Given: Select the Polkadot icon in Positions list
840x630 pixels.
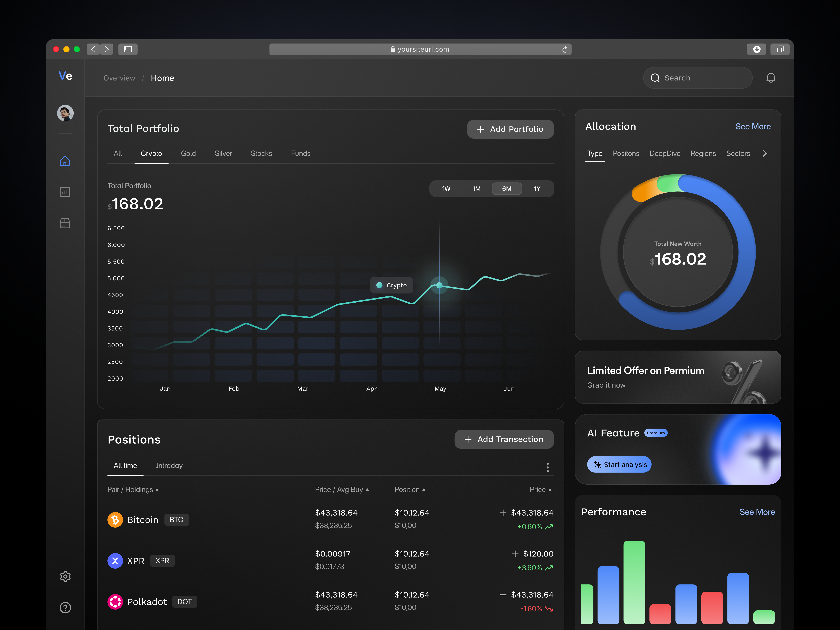Looking at the screenshot, I should [x=115, y=601].
